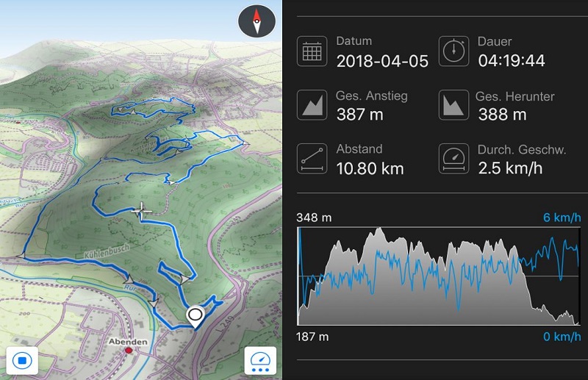
Task: Click the Abenden town label on the map
Action: click(x=128, y=342)
